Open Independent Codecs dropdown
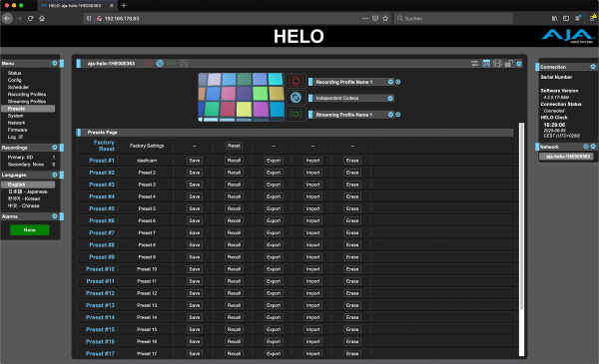The height and width of the screenshot is (364, 599). pyautogui.click(x=390, y=98)
